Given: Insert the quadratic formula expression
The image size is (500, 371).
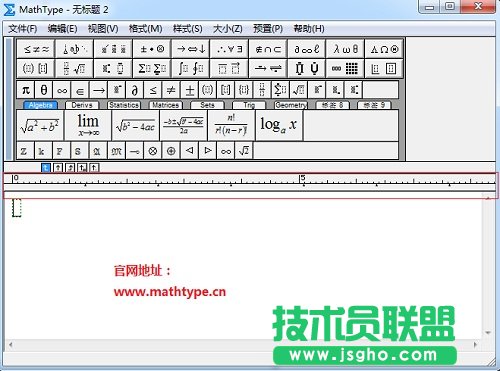Looking at the screenshot, I should pyautogui.click(x=183, y=125).
